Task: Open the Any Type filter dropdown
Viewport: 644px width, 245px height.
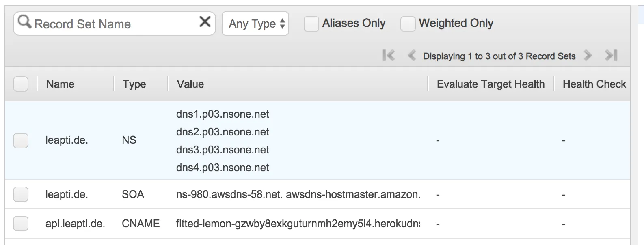Action: point(255,24)
